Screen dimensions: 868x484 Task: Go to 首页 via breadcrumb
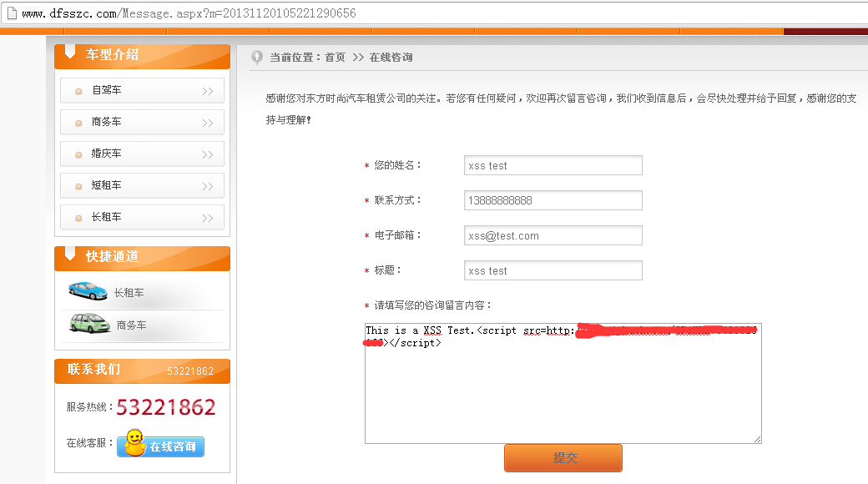(x=335, y=57)
